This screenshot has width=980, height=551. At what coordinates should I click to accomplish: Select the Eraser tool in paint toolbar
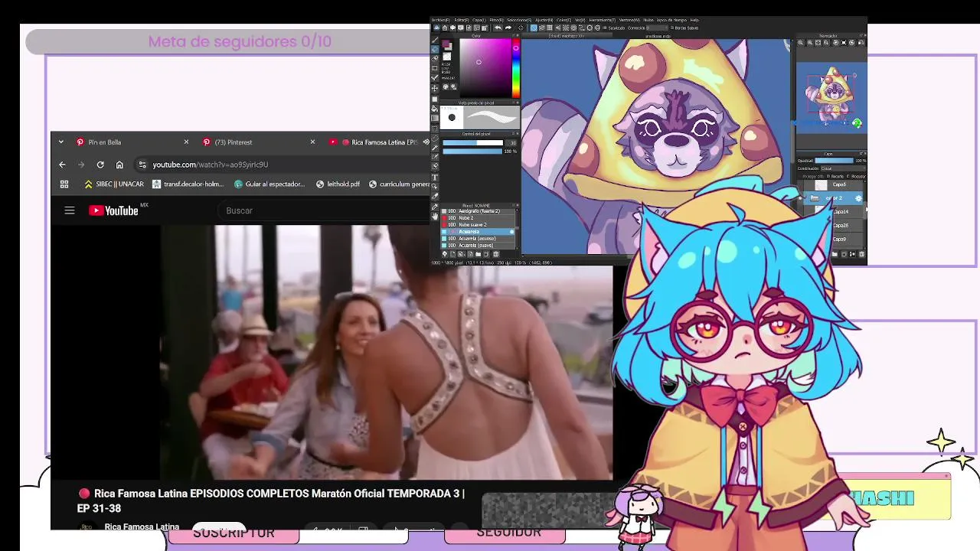[x=435, y=49]
